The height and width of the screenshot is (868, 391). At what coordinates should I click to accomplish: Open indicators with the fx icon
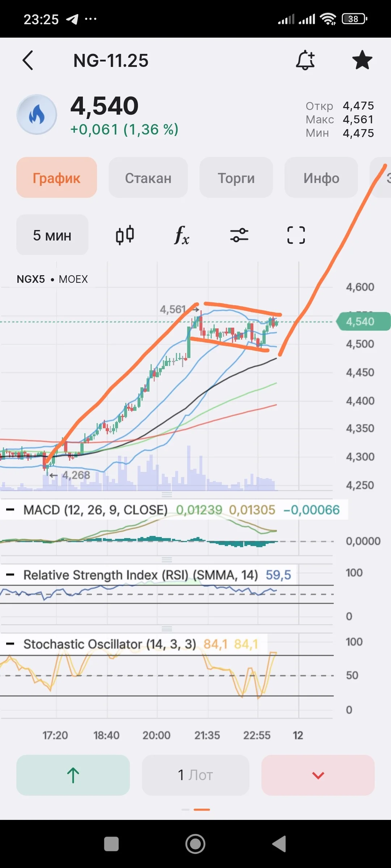pos(182,235)
